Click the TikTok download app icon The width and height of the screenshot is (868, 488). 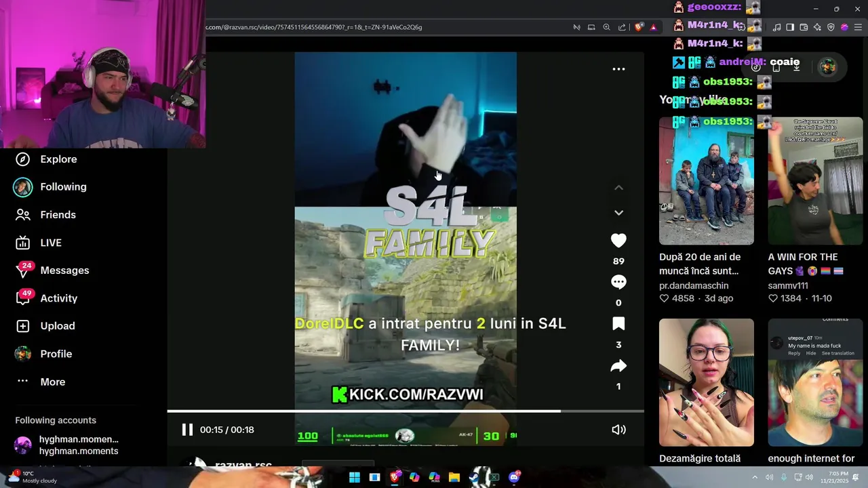click(797, 66)
